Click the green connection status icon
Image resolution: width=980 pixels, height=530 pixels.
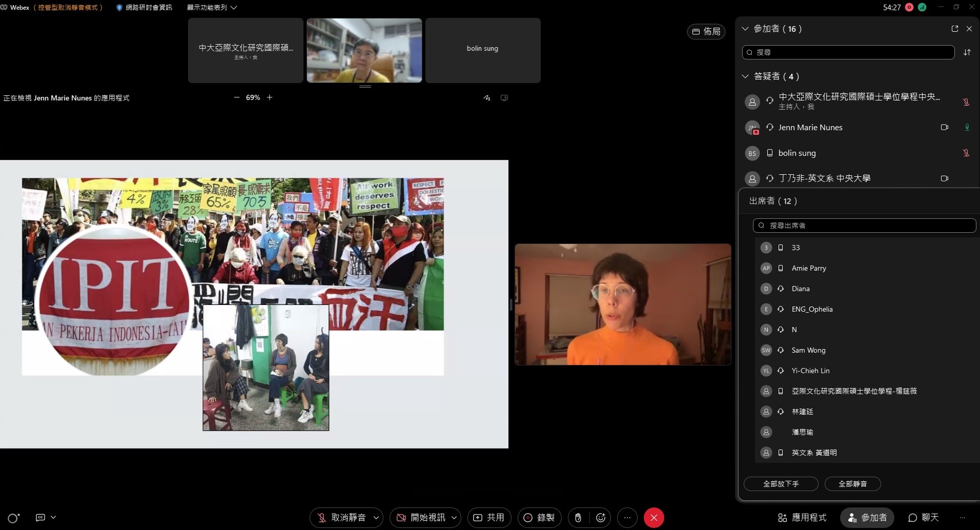pyautogui.click(x=922, y=7)
